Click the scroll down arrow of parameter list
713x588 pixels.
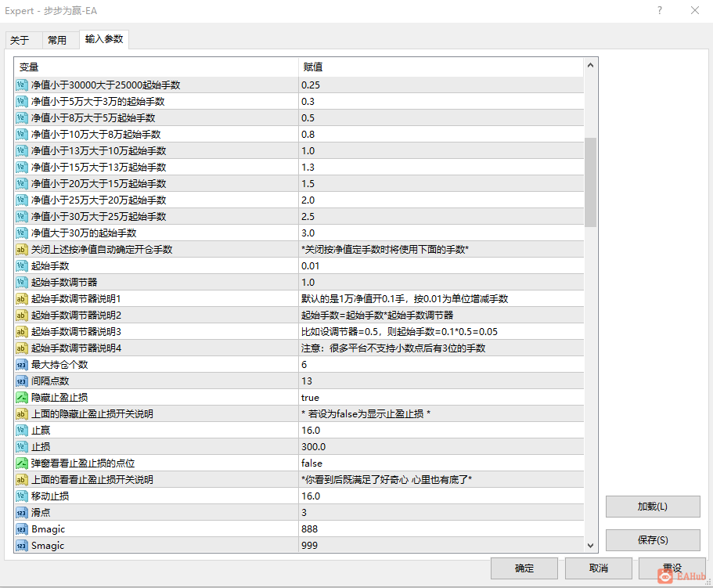coord(590,545)
